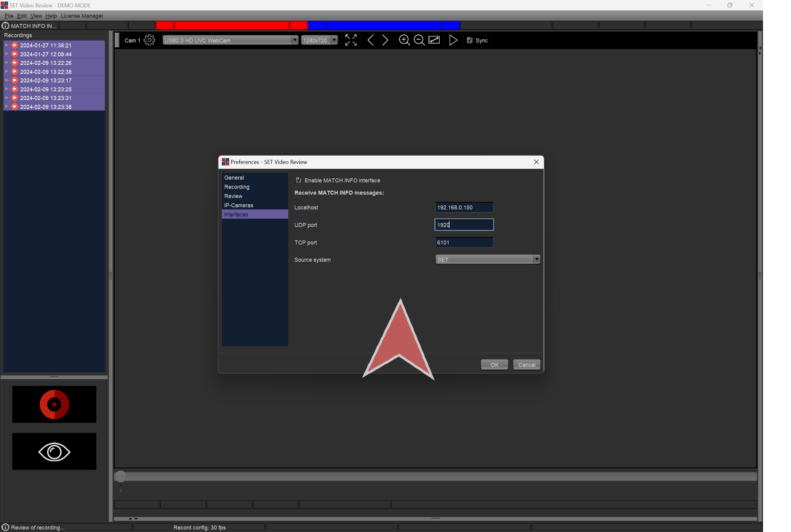The height and width of the screenshot is (532, 791).
Task: Open the License Manager menu
Action: click(x=82, y=16)
